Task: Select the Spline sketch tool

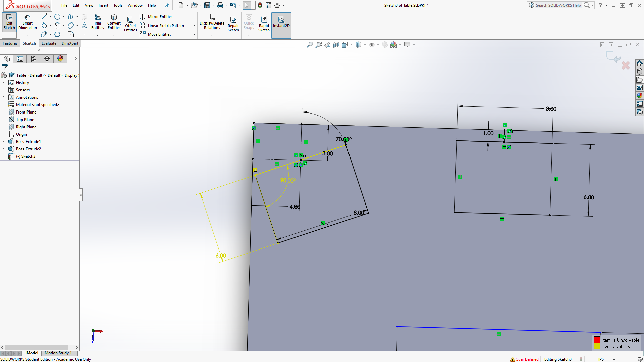Action: [x=71, y=17]
